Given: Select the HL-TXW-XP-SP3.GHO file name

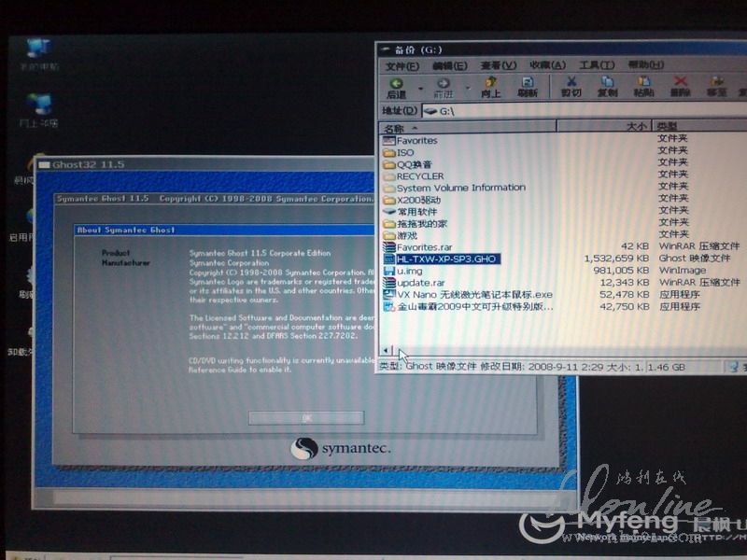Looking at the screenshot, I should (x=446, y=259).
